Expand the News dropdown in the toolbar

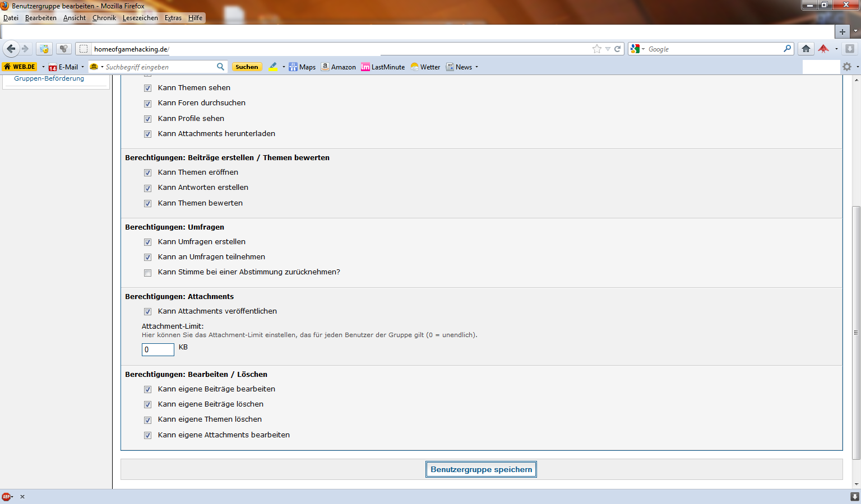click(x=477, y=67)
